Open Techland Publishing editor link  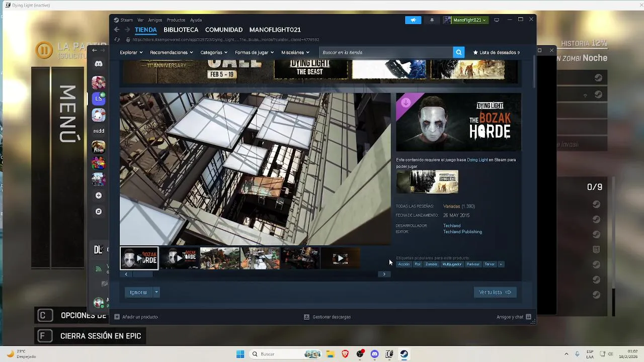pyautogui.click(x=462, y=232)
